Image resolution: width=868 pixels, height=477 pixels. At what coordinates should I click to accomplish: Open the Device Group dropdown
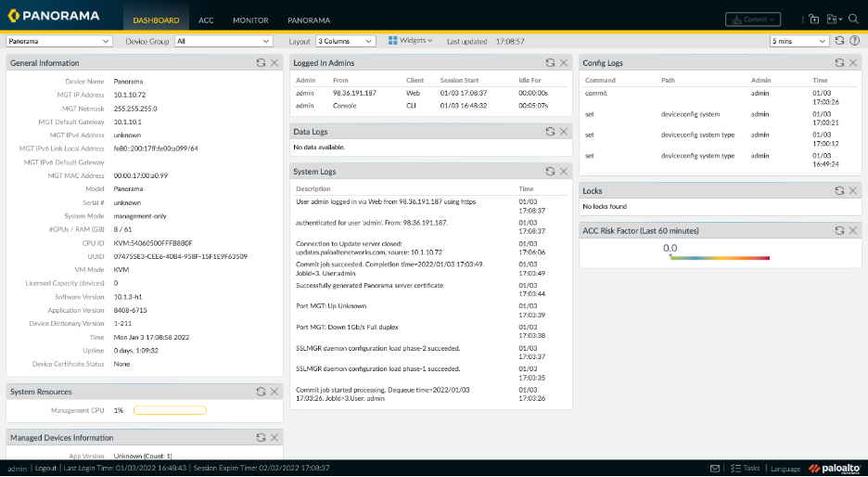click(223, 41)
